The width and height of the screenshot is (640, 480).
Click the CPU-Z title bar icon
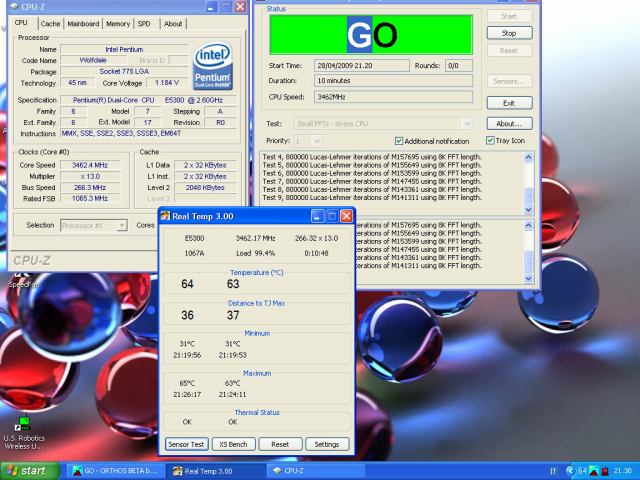14,7
